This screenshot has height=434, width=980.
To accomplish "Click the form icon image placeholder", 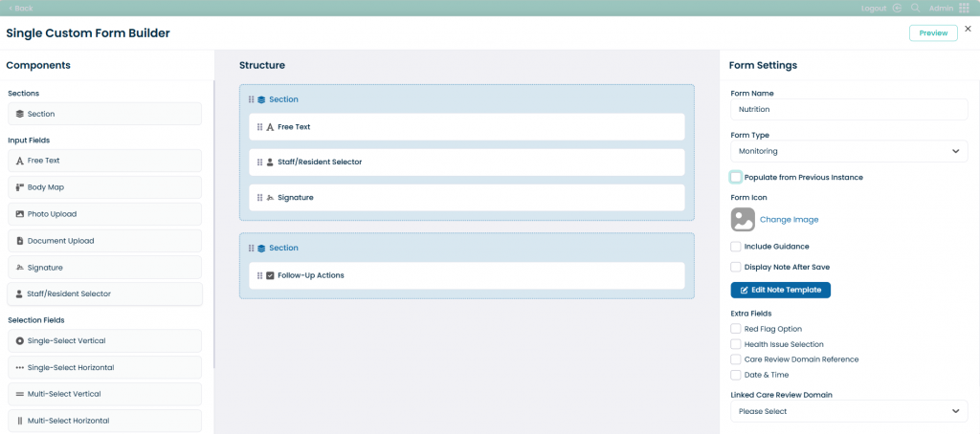I will click(x=743, y=220).
